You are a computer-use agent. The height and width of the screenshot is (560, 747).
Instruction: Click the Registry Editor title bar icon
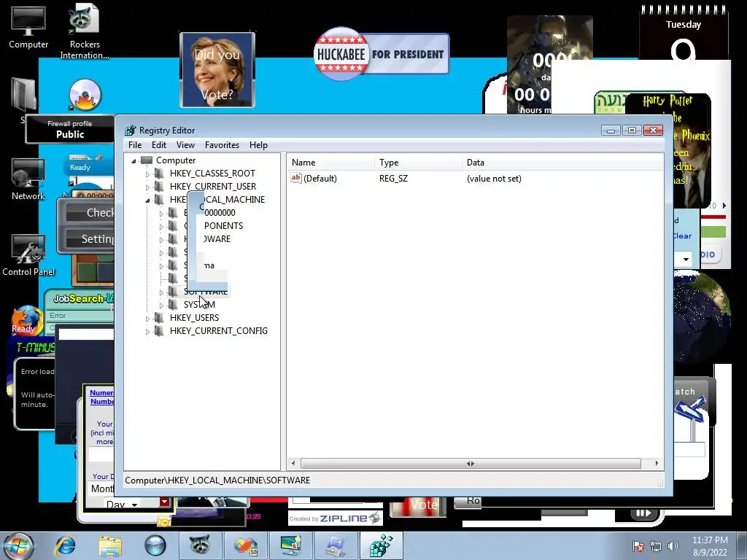130,131
